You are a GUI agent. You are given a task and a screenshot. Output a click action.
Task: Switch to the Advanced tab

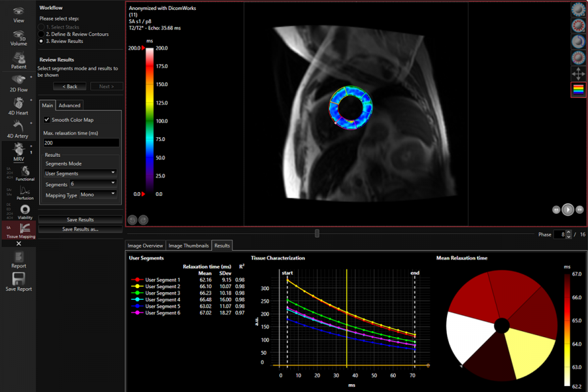pos(69,105)
